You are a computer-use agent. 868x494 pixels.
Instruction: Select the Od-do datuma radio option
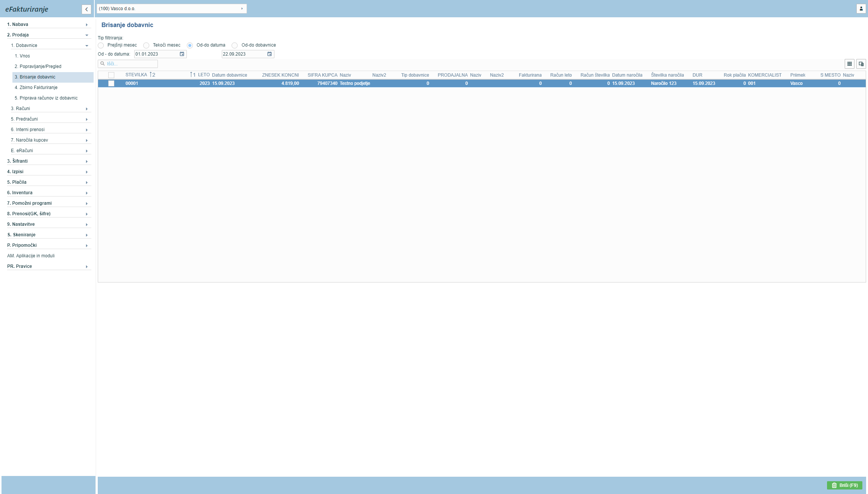pyautogui.click(x=190, y=45)
